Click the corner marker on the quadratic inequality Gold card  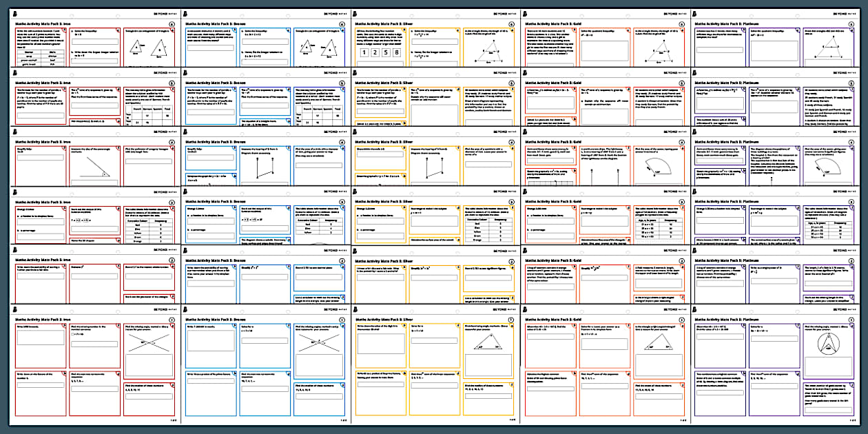(x=628, y=30)
